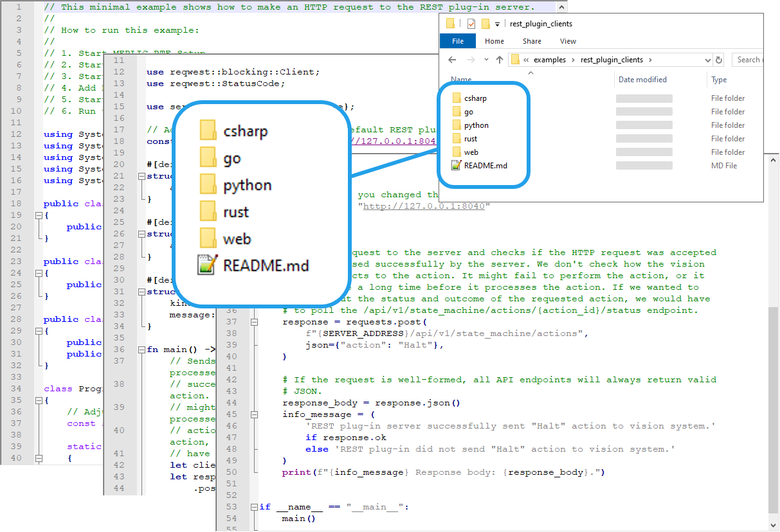Open the File menu in Explorer

pyautogui.click(x=457, y=41)
